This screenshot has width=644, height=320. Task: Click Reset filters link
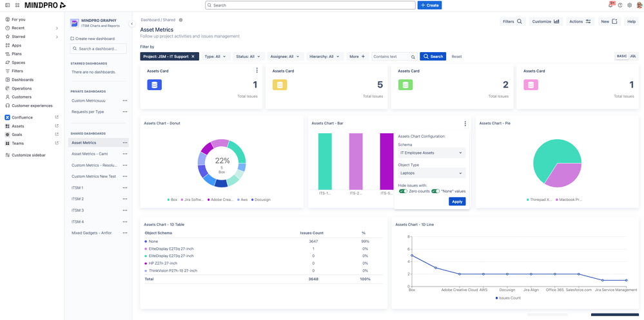pos(456,57)
